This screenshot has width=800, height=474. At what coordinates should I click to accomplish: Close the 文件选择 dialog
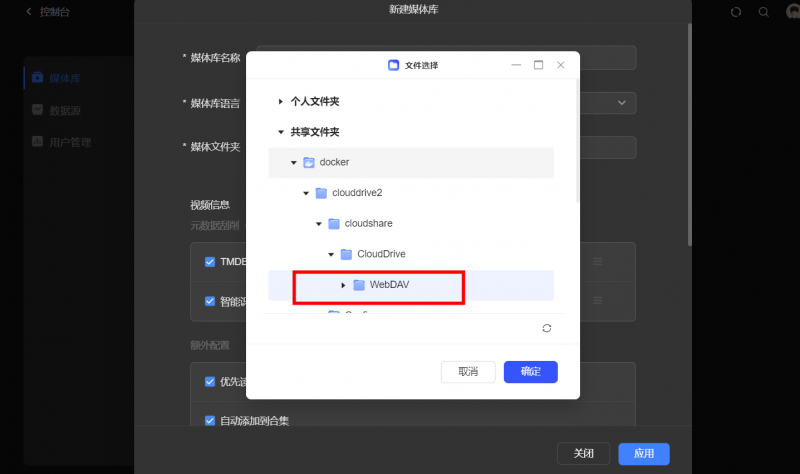(560, 65)
